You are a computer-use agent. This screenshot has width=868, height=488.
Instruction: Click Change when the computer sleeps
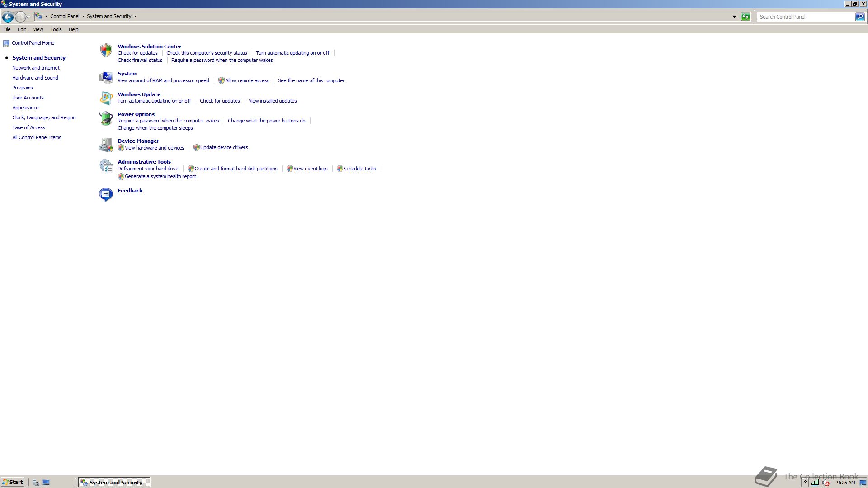tap(155, 128)
